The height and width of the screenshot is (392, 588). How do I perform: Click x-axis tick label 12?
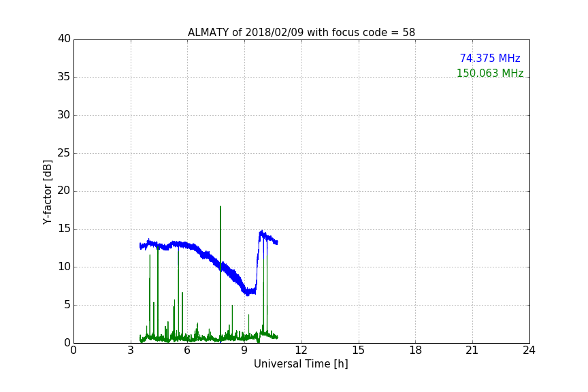click(x=301, y=350)
